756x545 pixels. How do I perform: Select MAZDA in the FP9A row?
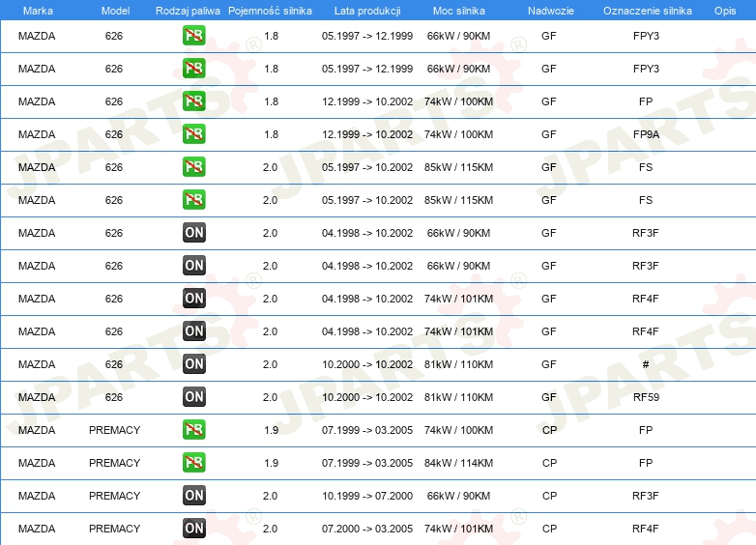37,134
